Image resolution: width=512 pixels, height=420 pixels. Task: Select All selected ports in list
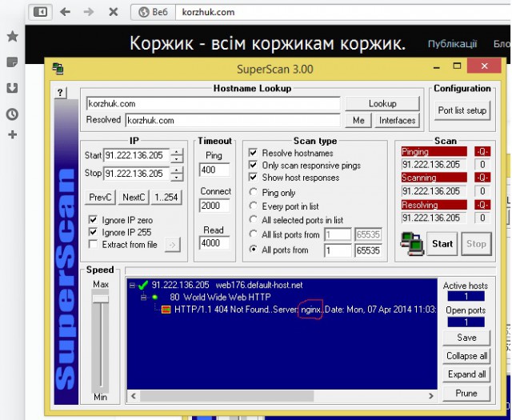pos(253,219)
